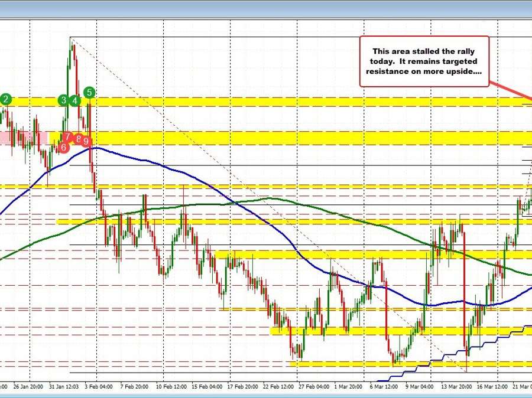Viewport: 532px width, 398px height.
Task: Select the green number 4 marker
Action: tap(73, 101)
